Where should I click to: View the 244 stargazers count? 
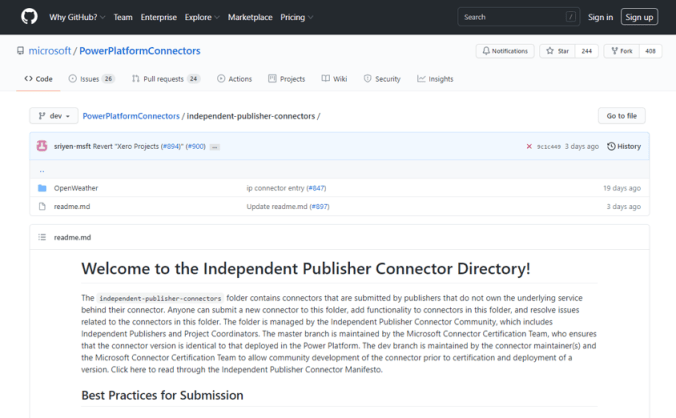586,51
